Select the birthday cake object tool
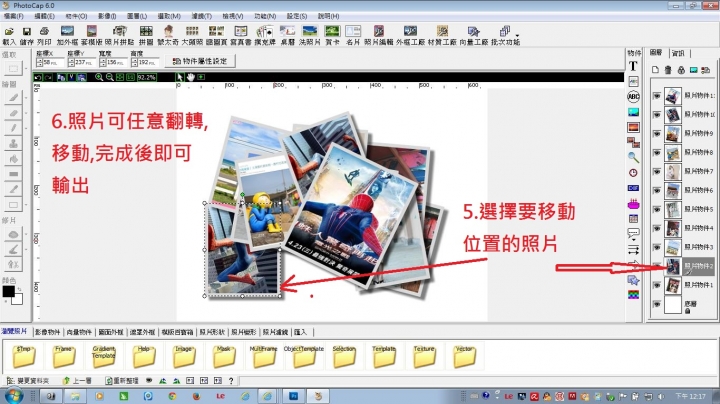The width and height of the screenshot is (720, 404). pos(633,203)
